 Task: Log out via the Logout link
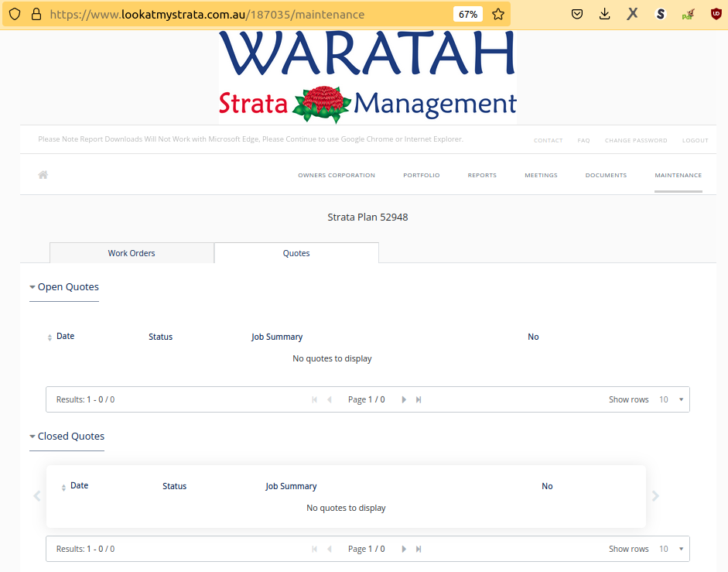[x=695, y=140]
